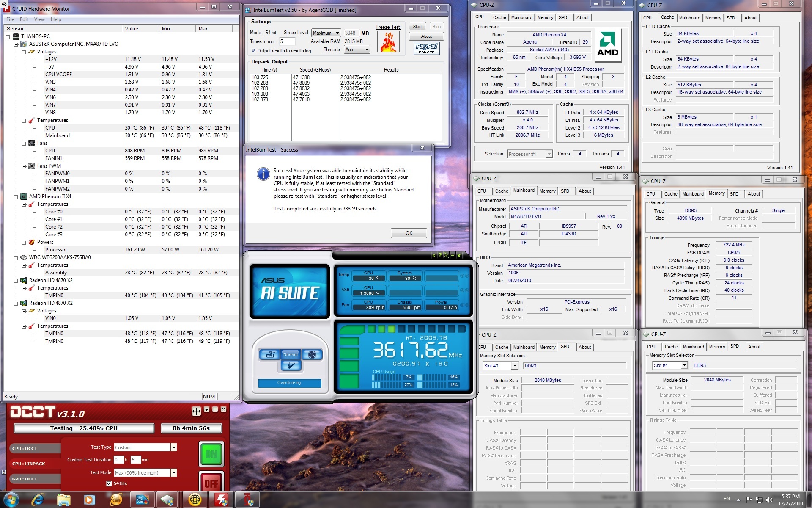This screenshot has width=812, height=508.
Task: Click the yellow globe taskbar icon
Action: click(195, 500)
